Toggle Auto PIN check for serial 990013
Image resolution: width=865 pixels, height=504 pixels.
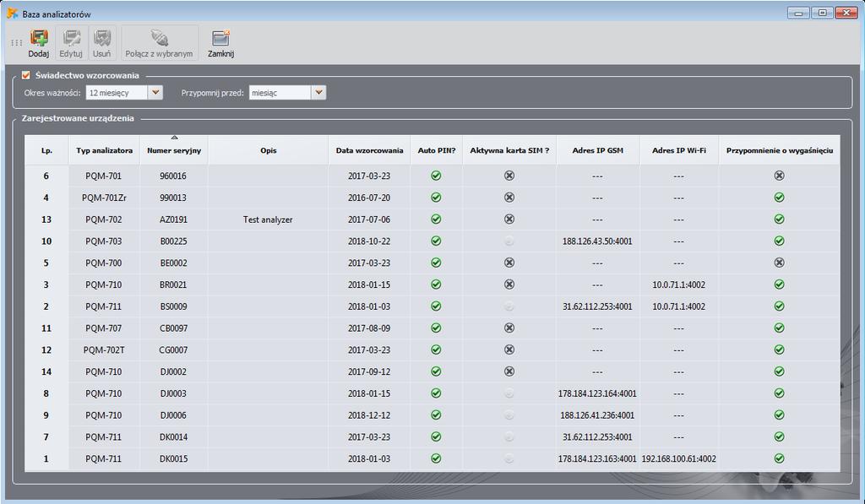pyautogui.click(x=436, y=198)
